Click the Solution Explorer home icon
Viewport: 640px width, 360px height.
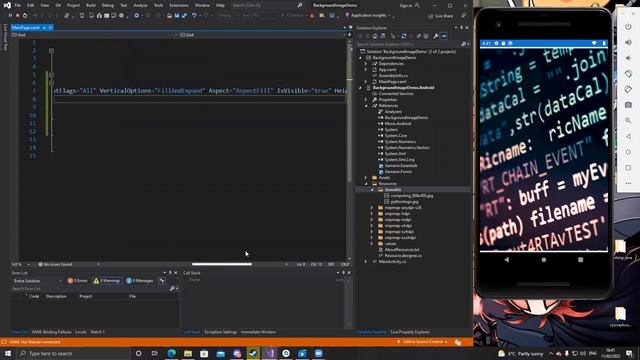click(x=375, y=36)
